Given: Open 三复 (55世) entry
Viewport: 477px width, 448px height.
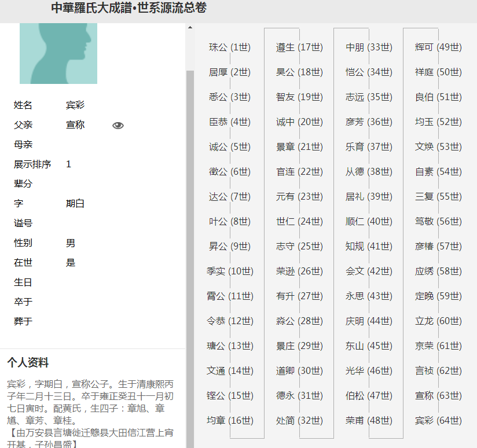Looking at the screenshot, I should click(438, 197).
